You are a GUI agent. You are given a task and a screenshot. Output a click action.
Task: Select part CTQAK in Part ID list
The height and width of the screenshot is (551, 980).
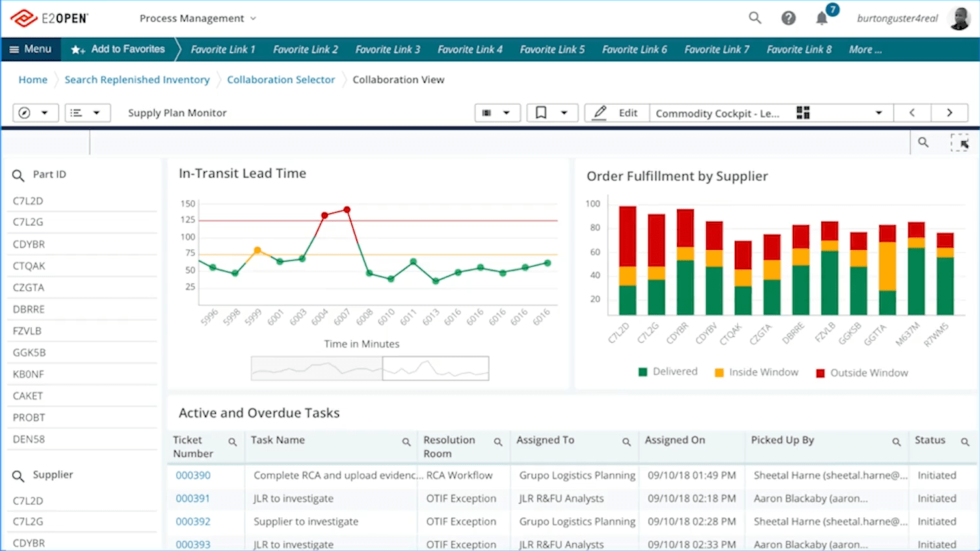point(29,265)
